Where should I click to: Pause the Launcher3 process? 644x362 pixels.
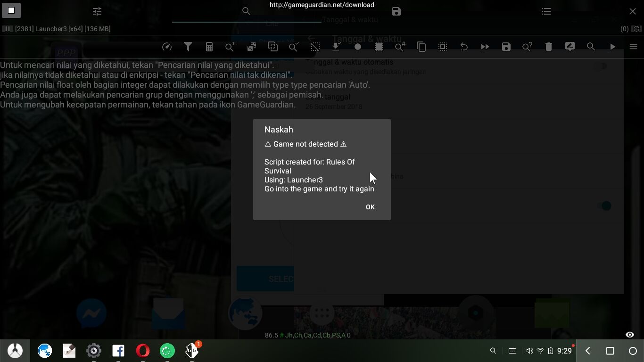[7, 29]
